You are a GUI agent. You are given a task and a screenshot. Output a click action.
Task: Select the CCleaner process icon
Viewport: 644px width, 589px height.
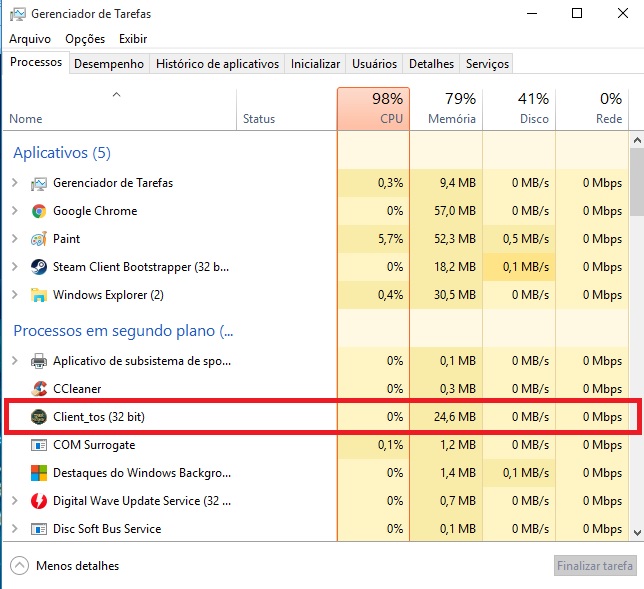tap(39, 389)
